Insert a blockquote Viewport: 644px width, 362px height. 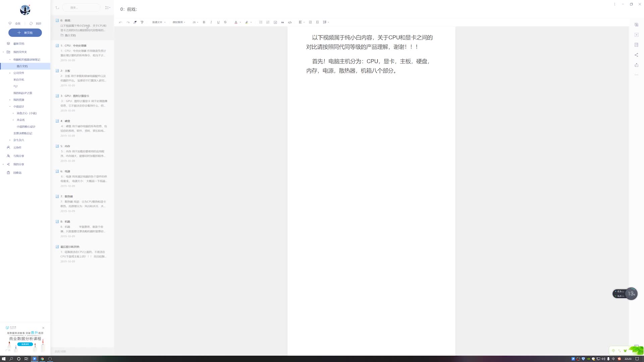tap(282, 22)
